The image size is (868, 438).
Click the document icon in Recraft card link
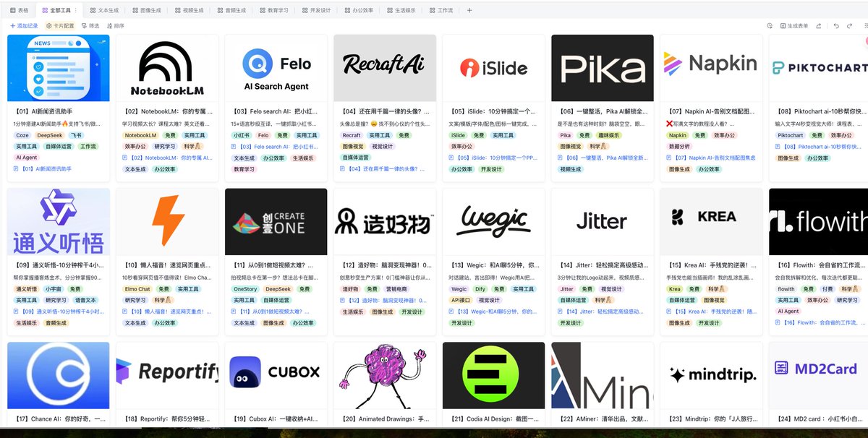coord(343,168)
